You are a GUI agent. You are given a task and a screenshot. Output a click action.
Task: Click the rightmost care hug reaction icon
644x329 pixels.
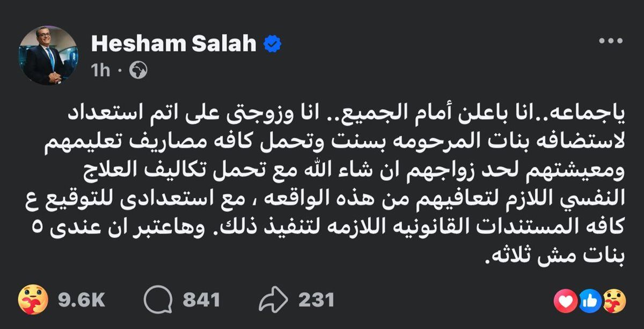pyautogui.click(x=612, y=300)
